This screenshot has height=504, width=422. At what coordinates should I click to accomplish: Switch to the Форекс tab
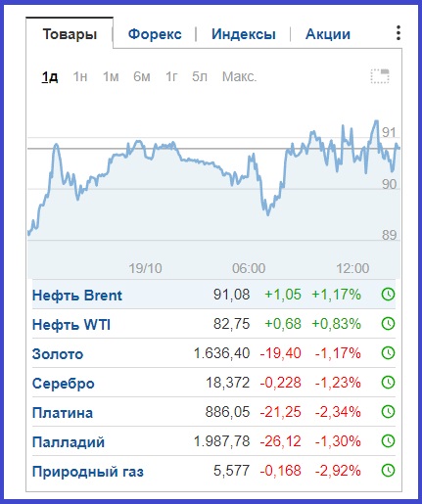tap(155, 34)
